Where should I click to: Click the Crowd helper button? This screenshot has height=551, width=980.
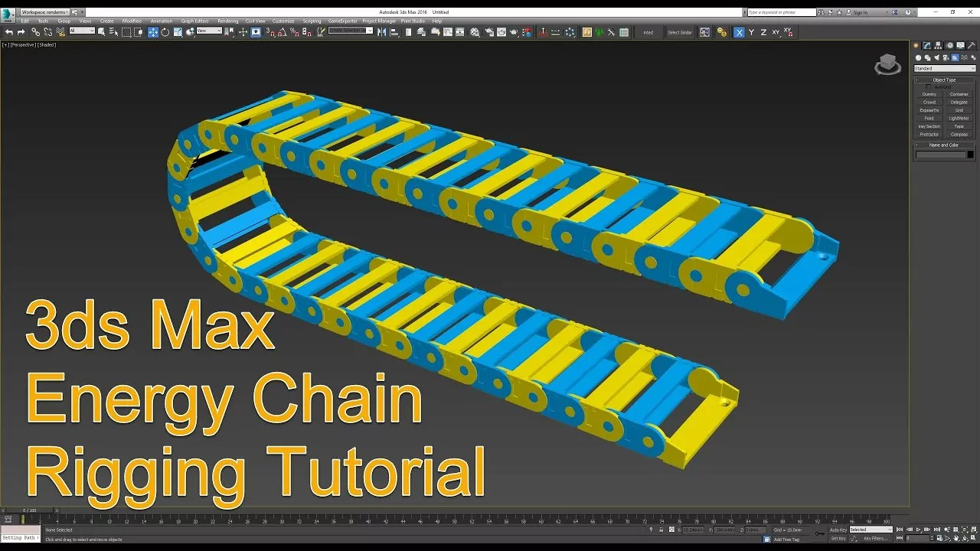[x=929, y=102]
